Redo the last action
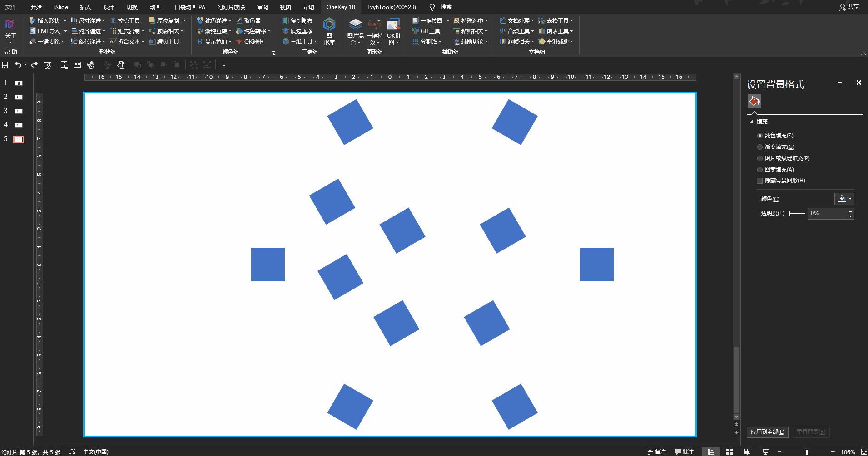The height and width of the screenshot is (456, 868). (x=35, y=65)
